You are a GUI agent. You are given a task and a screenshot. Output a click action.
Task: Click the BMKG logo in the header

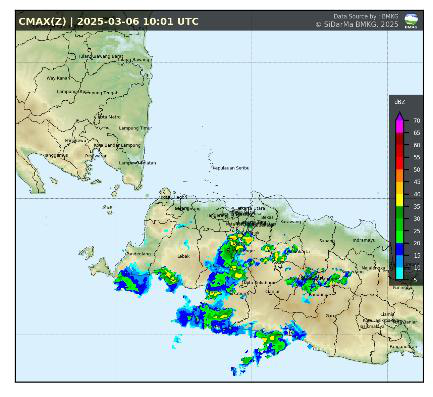[410, 21]
